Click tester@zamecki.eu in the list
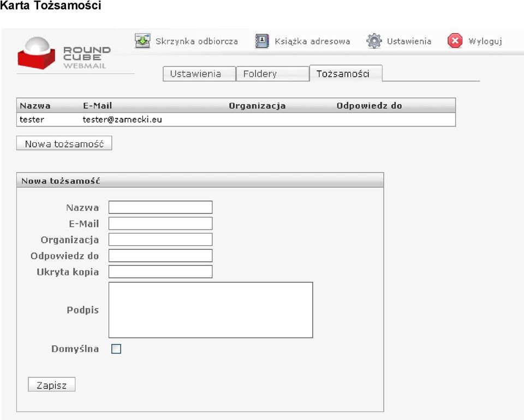 pos(122,119)
